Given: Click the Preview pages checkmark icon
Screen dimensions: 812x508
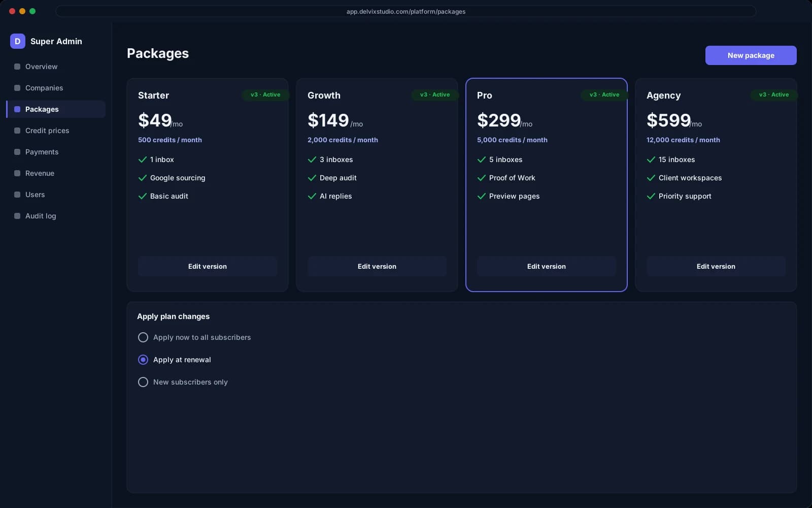Looking at the screenshot, I should coord(482,196).
